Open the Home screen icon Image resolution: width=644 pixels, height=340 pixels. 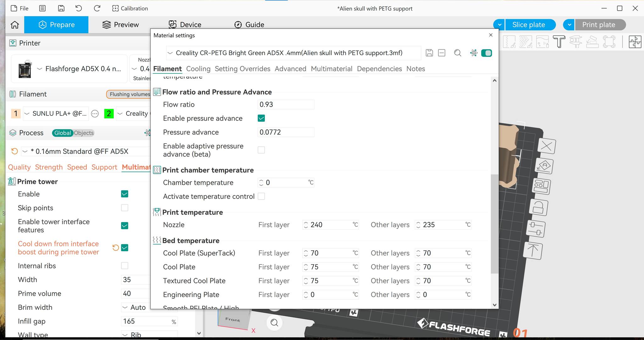15,25
